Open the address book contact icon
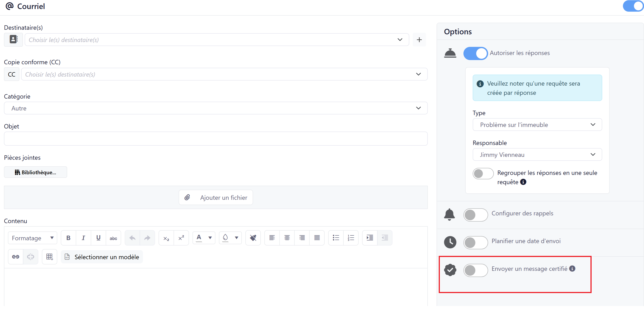644x310 pixels. click(13, 39)
